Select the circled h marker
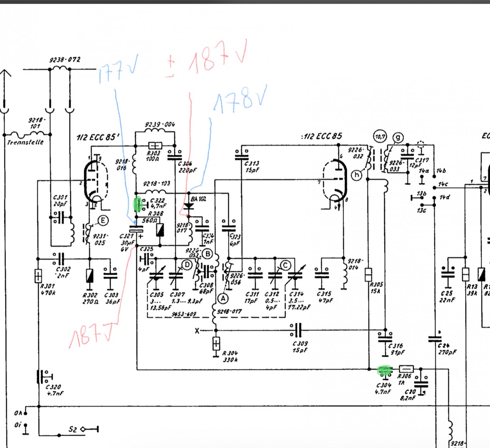490x448 pixels. [x=357, y=175]
